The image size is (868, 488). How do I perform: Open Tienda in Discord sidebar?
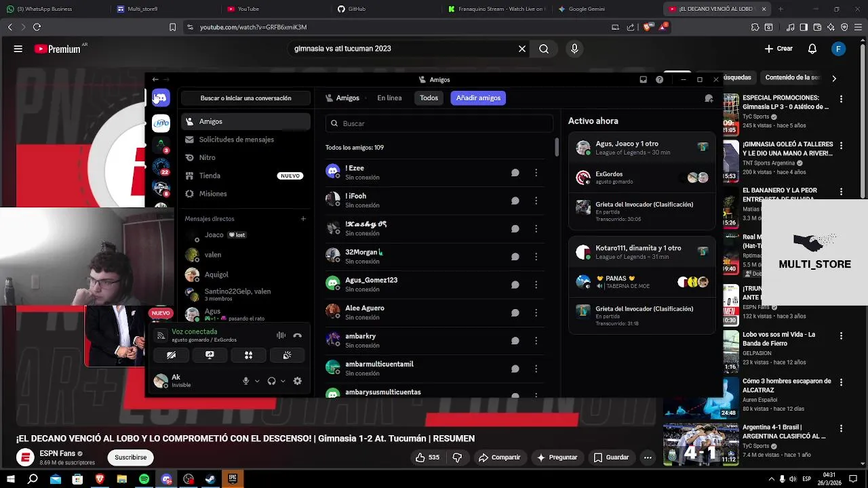pos(245,176)
